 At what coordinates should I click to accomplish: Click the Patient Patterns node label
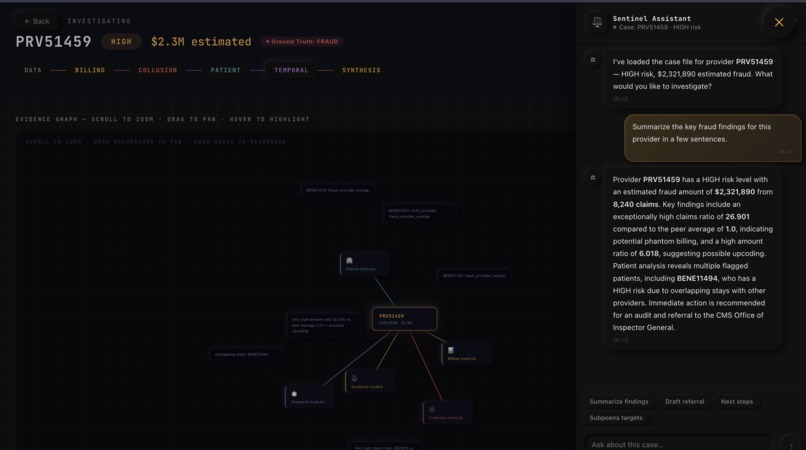coord(361,269)
